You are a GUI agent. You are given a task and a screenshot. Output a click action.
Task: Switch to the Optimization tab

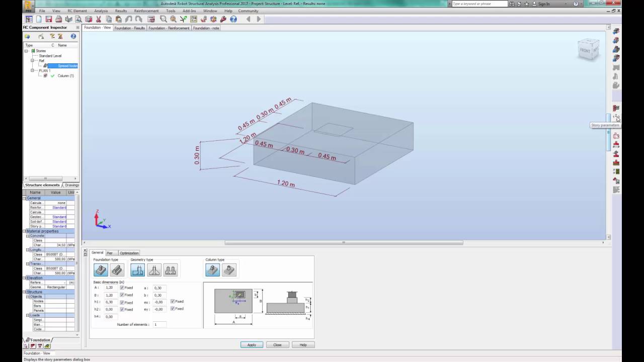(x=129, y=253)
